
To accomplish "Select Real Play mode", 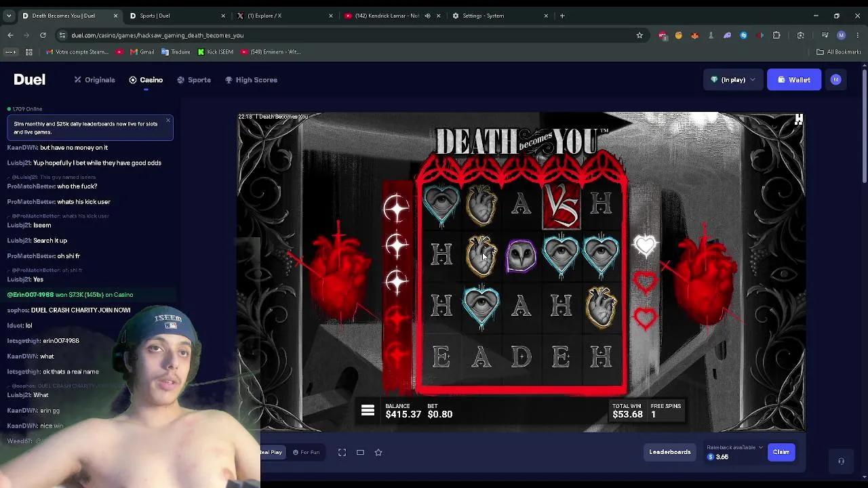I will coord(271,452).
